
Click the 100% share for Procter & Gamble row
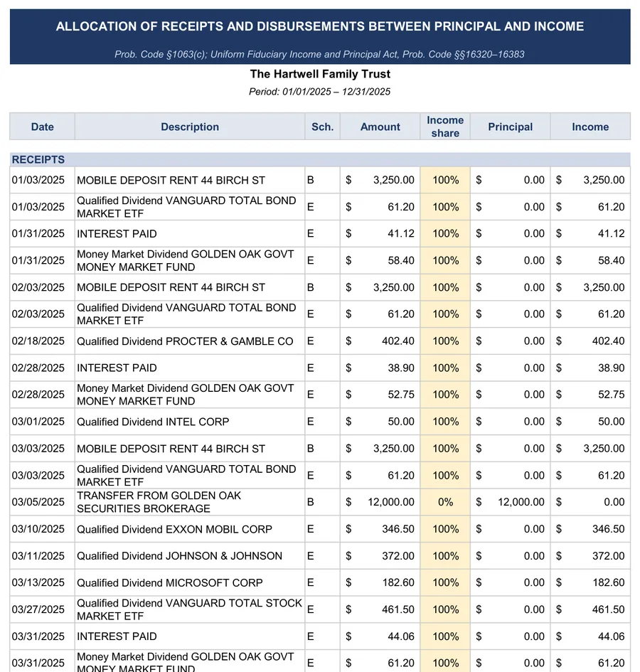[445, 341]
